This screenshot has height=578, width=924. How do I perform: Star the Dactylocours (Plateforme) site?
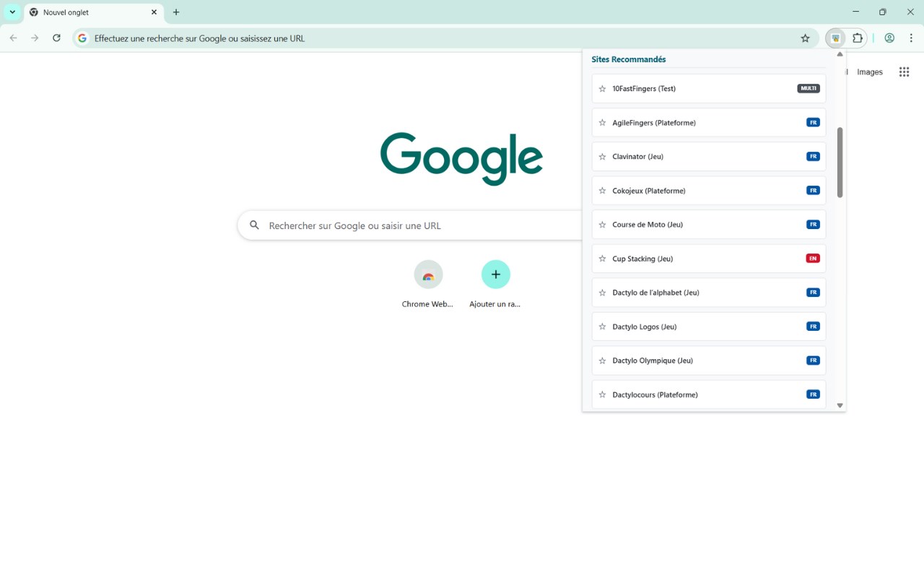point(602,394)
